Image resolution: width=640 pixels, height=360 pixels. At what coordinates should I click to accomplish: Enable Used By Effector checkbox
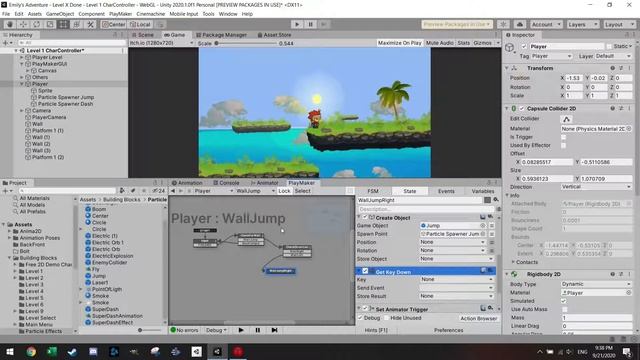564,145
